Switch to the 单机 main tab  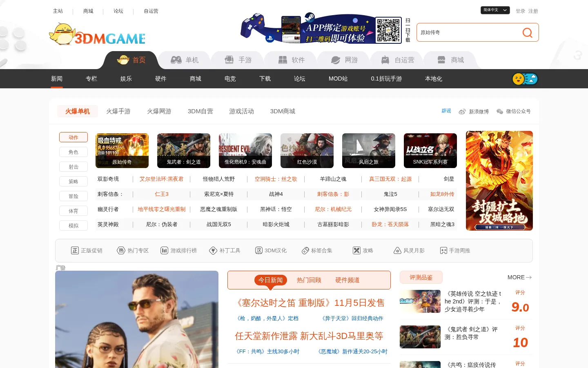(184, 60)
